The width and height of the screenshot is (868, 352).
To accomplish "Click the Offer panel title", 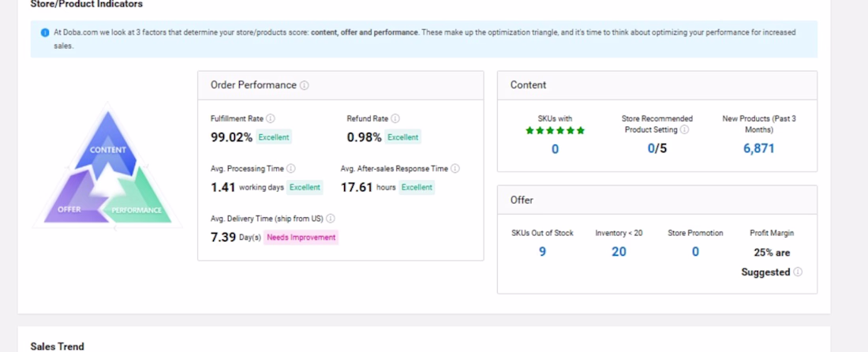I will [522, 200].
